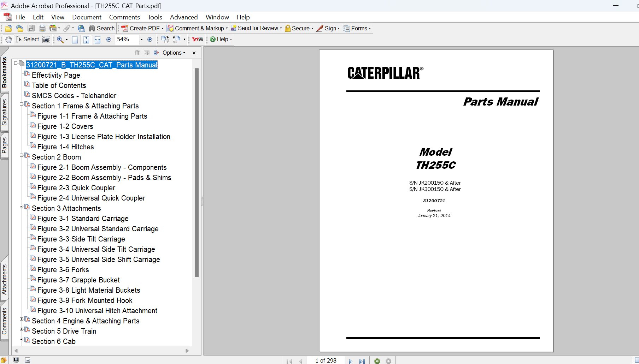Expand Section 6 Cab bookmark
The width and height of the screenshot is (639, 364).
click(21, 340)
